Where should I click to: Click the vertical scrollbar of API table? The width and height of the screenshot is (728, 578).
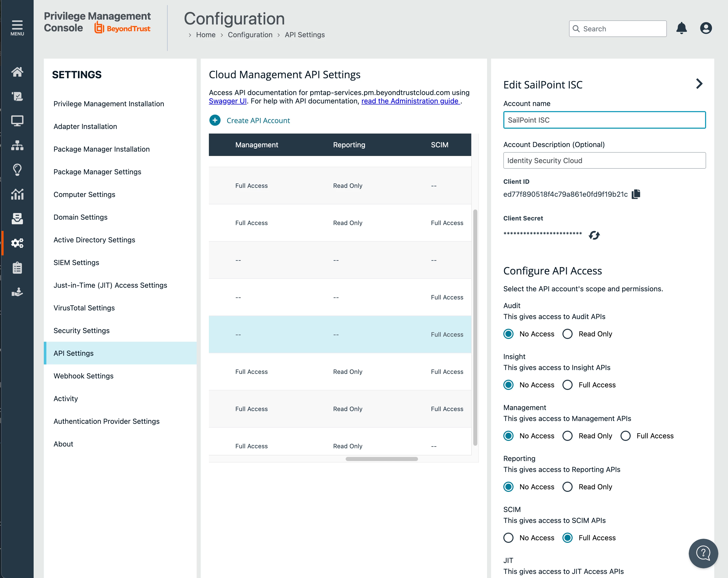pyautogui.click(x=475, y=328)
